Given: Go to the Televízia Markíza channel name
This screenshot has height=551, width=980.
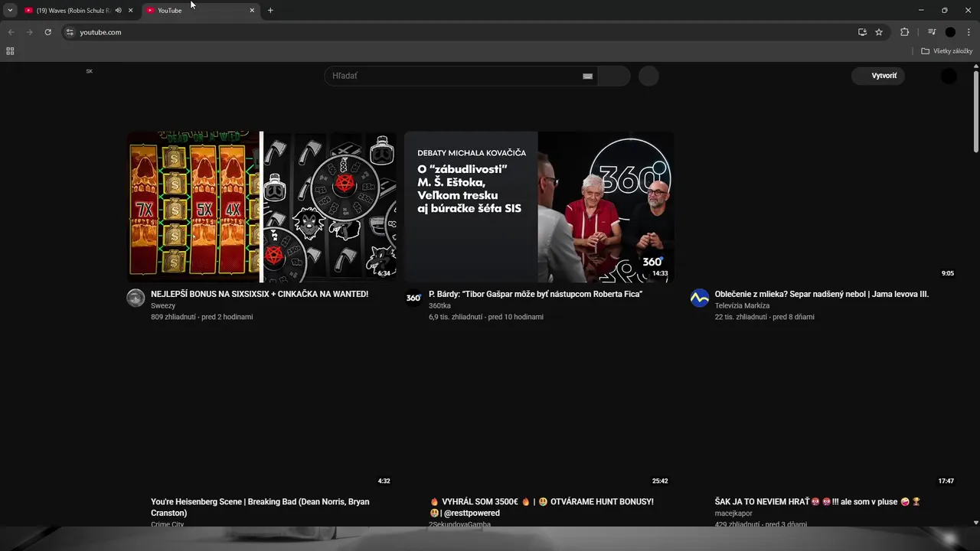Looking at the screenshot, I should pos(742,305).
